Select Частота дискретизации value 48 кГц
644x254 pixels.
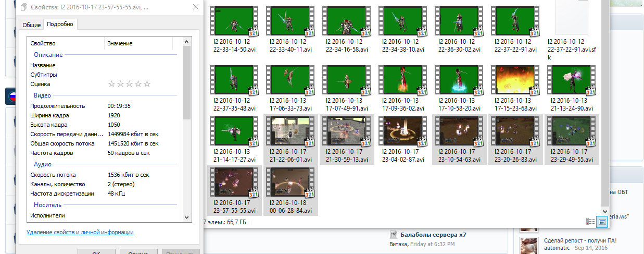coord(116,193)
